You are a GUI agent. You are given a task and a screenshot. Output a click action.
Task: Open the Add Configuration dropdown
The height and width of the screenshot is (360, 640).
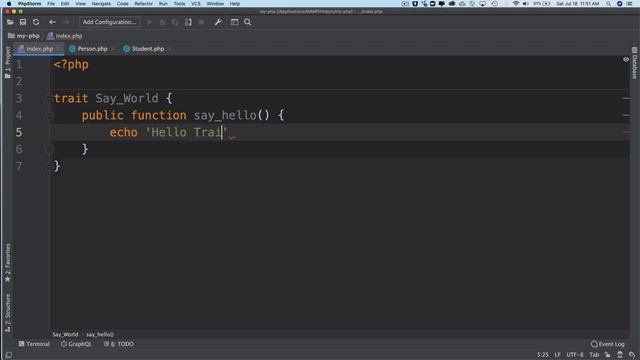coord(109,22)
